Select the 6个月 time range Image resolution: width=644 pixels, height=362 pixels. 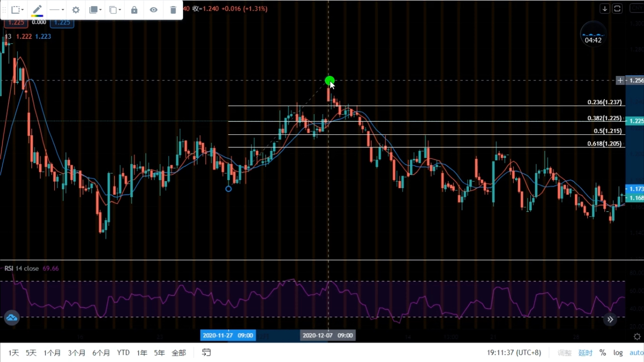101,353
